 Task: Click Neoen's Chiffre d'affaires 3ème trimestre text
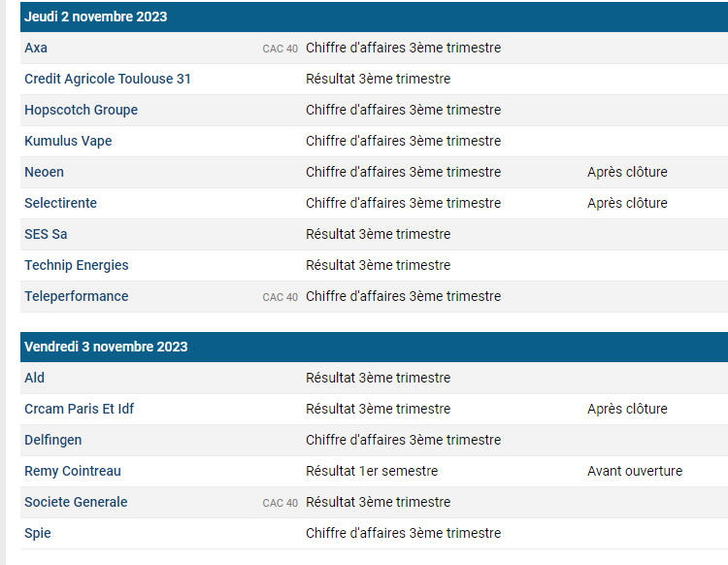[404, 172]
